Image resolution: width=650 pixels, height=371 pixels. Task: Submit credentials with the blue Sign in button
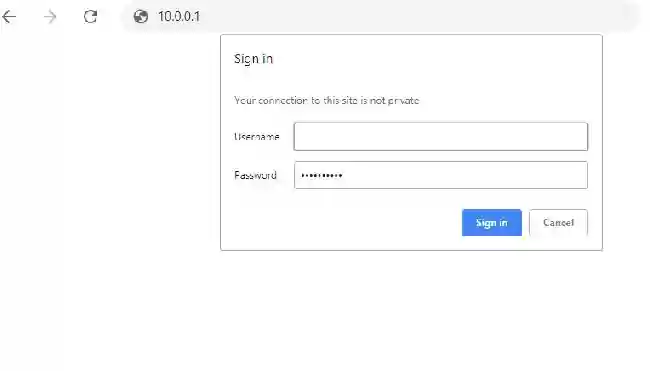pos(492,223)
